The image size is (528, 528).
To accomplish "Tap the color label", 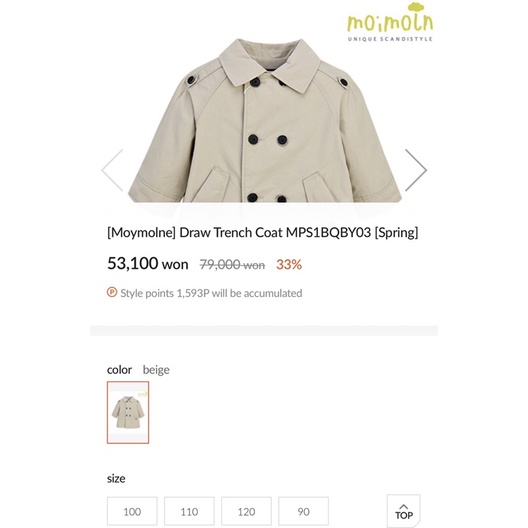I will coord(119,370).
